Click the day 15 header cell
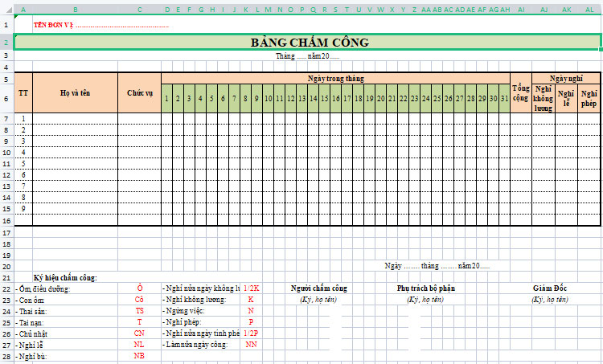 point(324,99)
